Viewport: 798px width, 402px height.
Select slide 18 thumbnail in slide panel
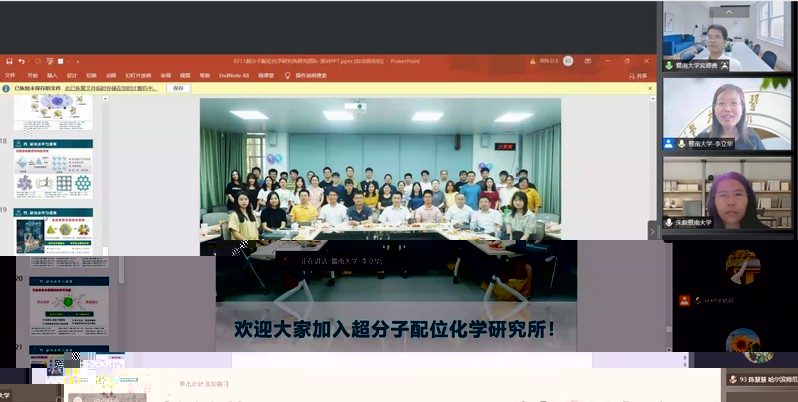click(x=53, y=168)
